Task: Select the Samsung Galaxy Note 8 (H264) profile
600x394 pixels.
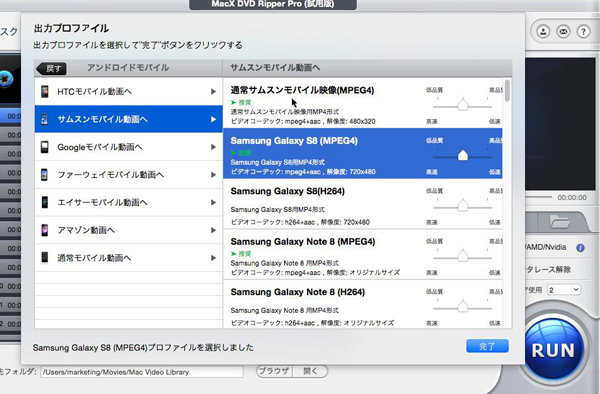Action: pyautogui.click(x=362, y=304)
